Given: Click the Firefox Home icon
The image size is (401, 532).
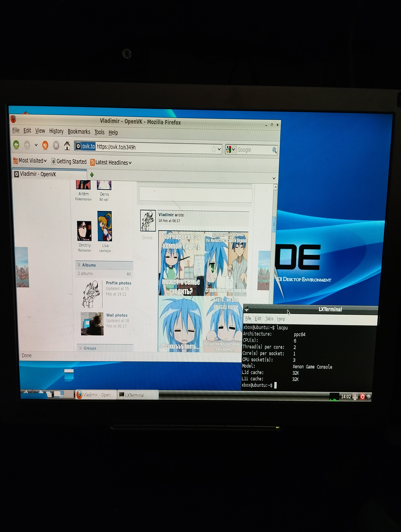Looking at the screenshot, I should point(67,146).
